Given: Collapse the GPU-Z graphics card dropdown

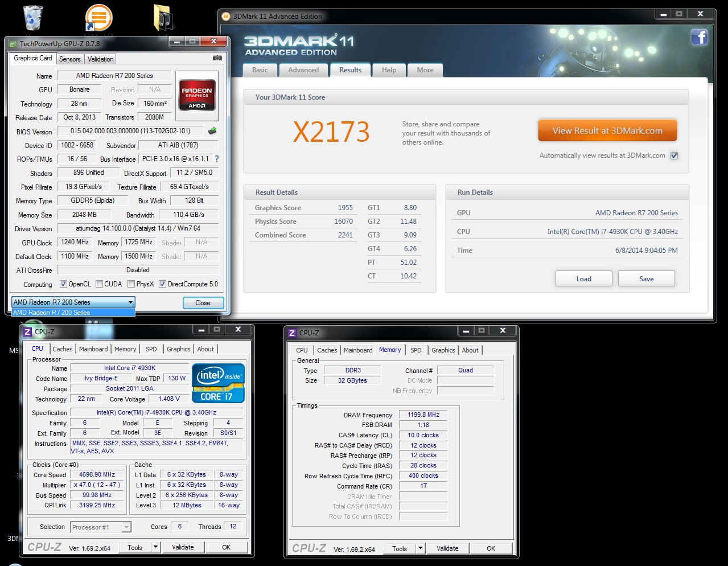Looking at the screenshot, I should pyautogui.click(x=130, y=302).
